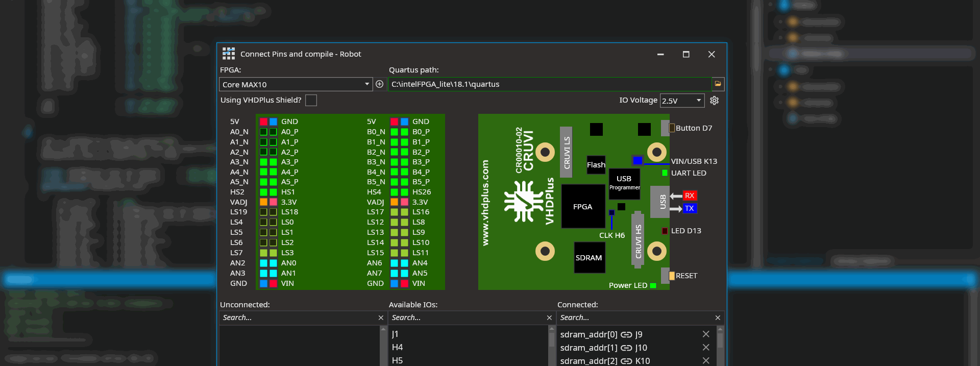Click pin B0_N on right header
The width and height of the screenshot is (980, 366).
tap(394, 132)
